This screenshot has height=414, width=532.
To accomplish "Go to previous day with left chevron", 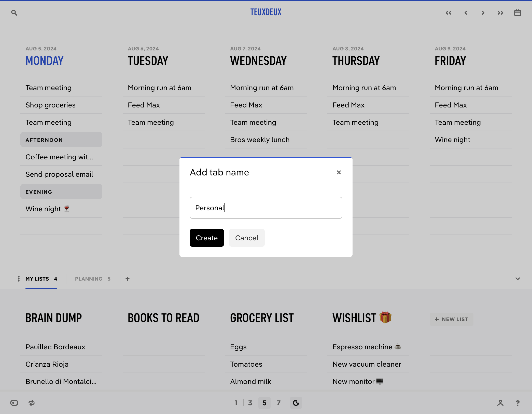I will pyautogui.click(x=466, y=13).
